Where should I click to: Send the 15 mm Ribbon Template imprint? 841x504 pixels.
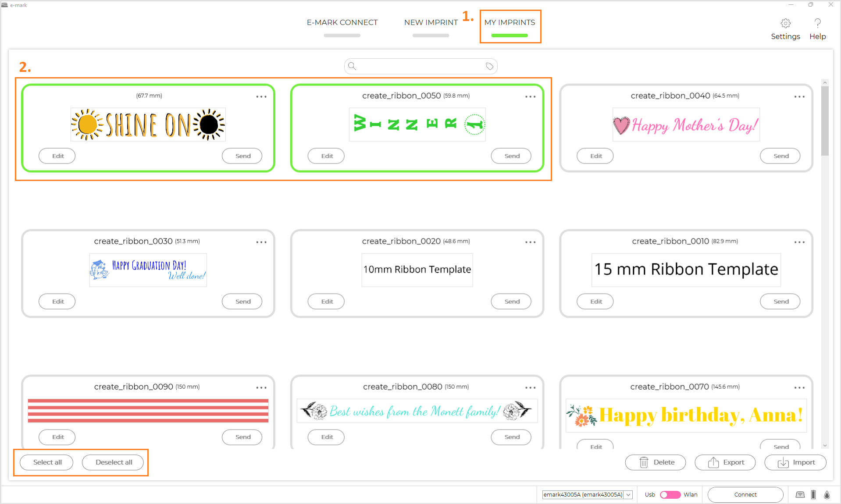coord(780,302)
